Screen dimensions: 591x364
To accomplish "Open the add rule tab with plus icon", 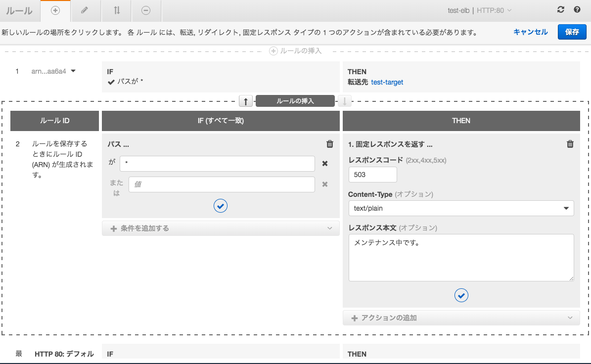I will [55, 10].
